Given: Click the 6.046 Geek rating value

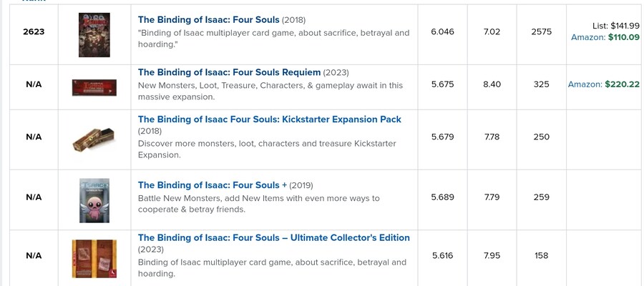Looking at the screenshot, I should [442, 32].
